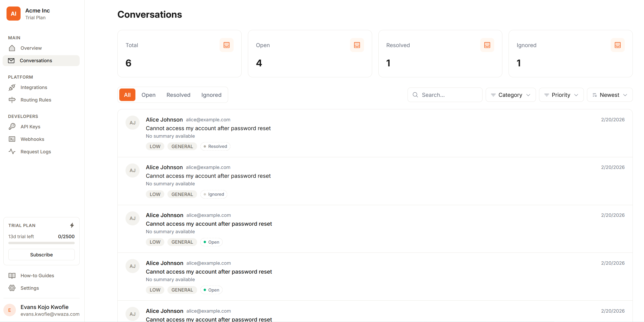
Task: Click the trial usage progress bar
Action: coord(41,243)
